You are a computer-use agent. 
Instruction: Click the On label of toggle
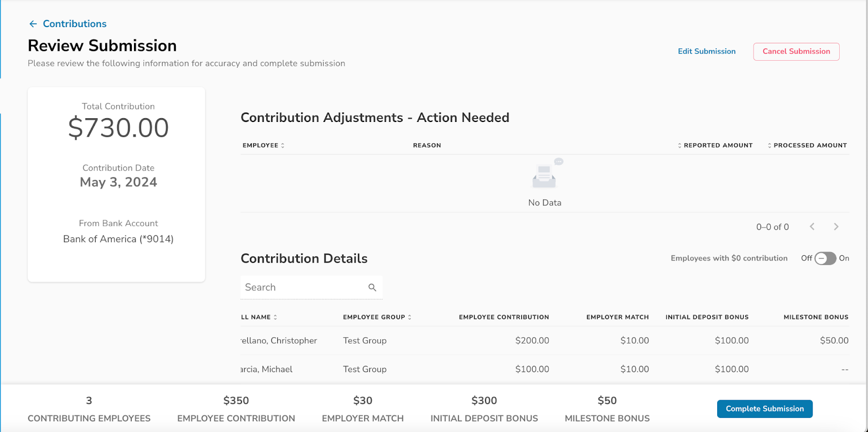(844, 258)
